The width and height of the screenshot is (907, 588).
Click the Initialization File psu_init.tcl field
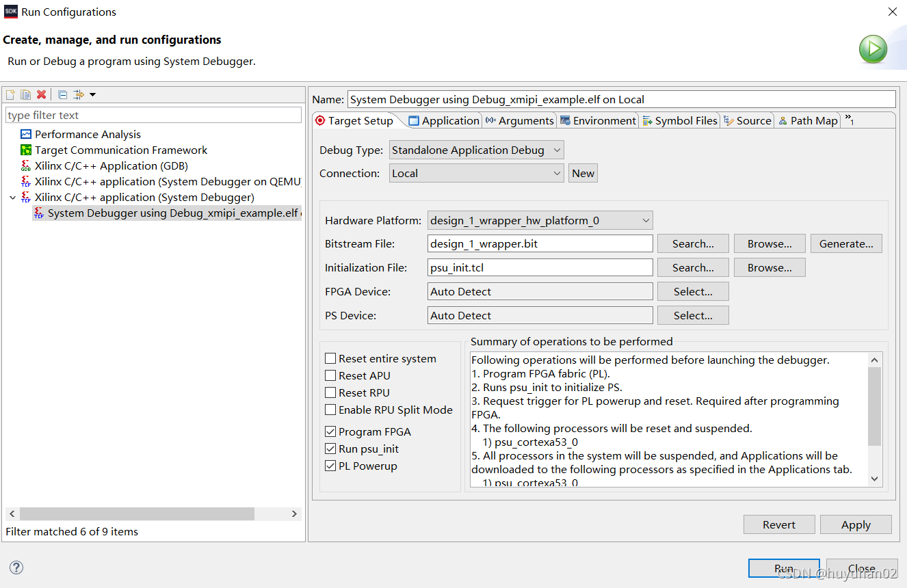point(540,267)
